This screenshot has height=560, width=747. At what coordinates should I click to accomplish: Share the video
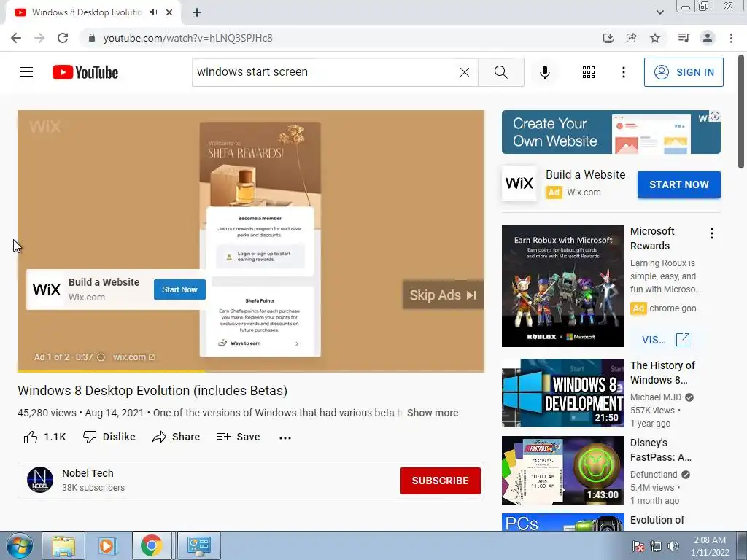click(x=176, y=437)
